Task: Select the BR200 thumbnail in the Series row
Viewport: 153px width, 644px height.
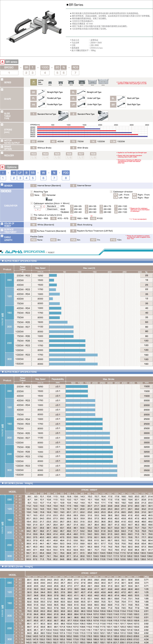Action: point(82,82)
